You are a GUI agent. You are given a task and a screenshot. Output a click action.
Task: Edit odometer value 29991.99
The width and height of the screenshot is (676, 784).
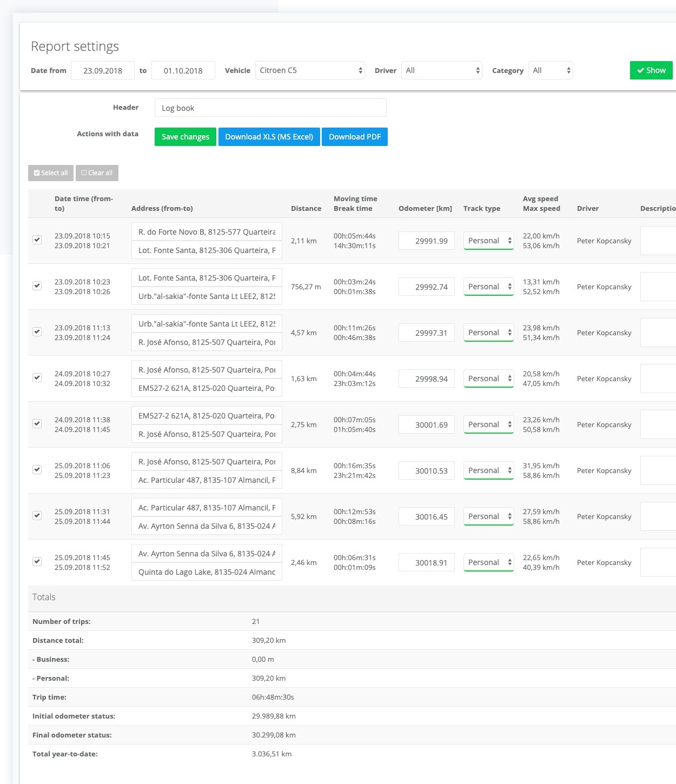click(x=427, y=241)
